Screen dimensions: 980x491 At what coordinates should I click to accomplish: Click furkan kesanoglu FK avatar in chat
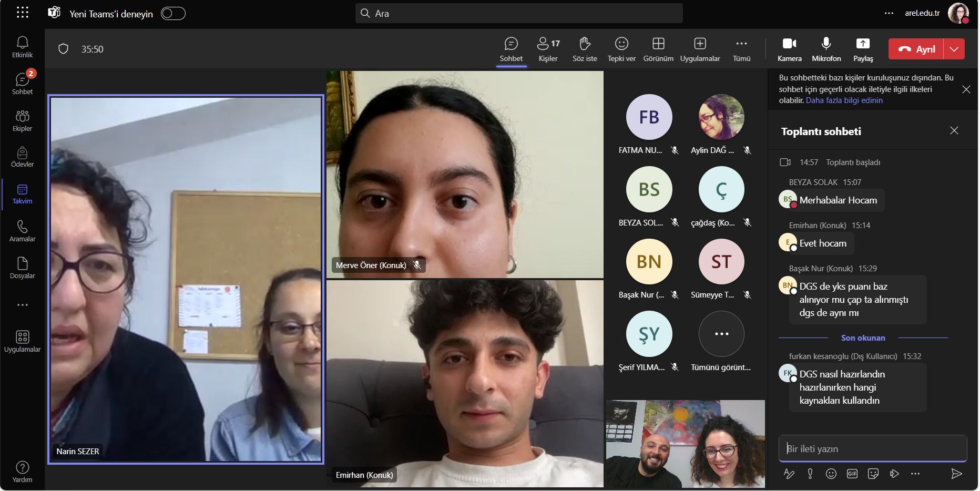coord(788,373)
